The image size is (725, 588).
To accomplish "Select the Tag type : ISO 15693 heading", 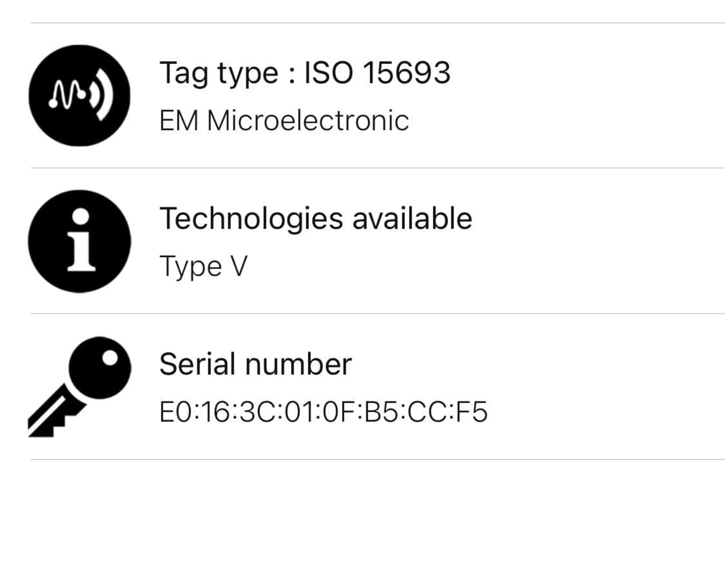I will pos(305,73).
